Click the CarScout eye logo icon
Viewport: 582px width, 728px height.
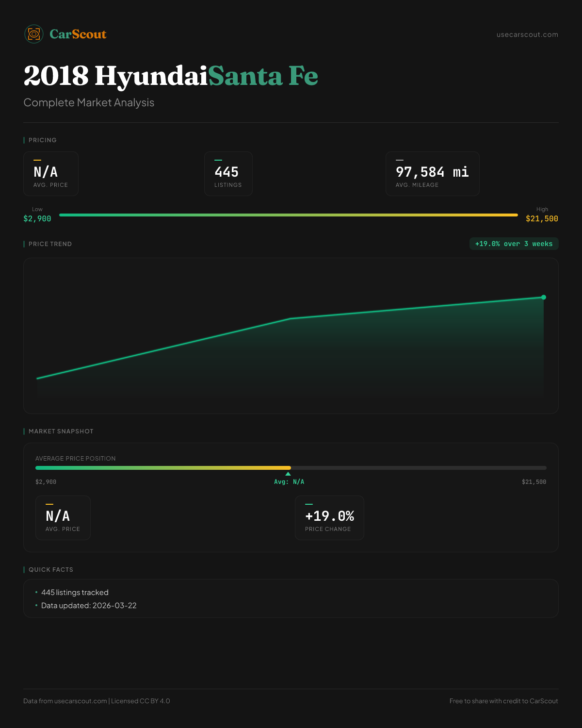[x=34, y=34]
